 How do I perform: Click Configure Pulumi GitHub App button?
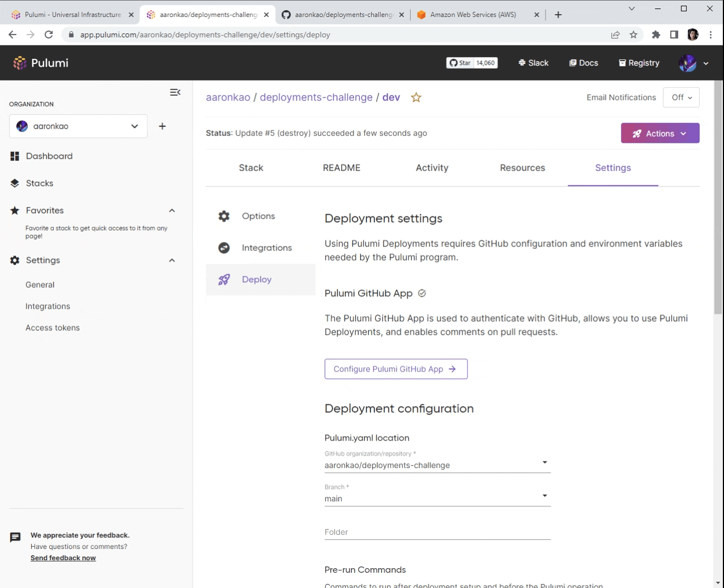click(x=396, y=369)
